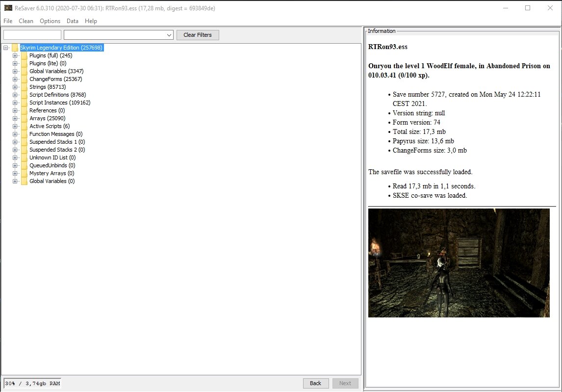
Task: Click the QueuedUnbinds folder icon
Action: [x=24, y=166]
